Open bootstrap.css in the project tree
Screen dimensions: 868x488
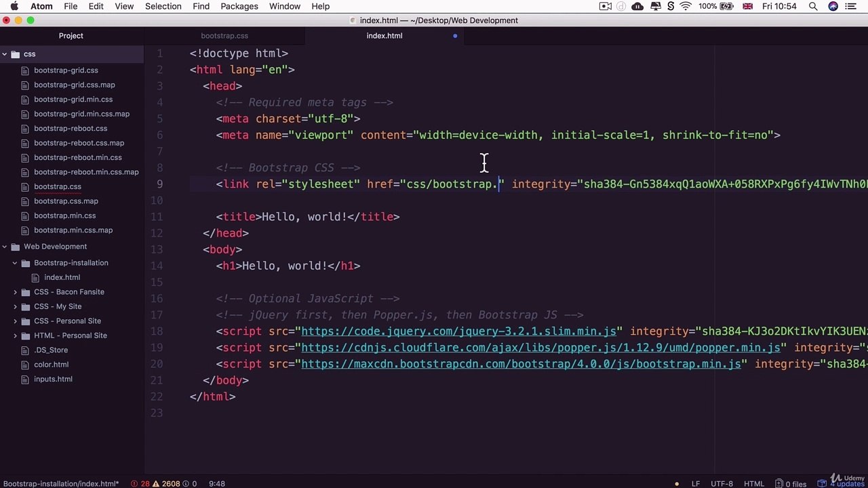pos(58,187)
